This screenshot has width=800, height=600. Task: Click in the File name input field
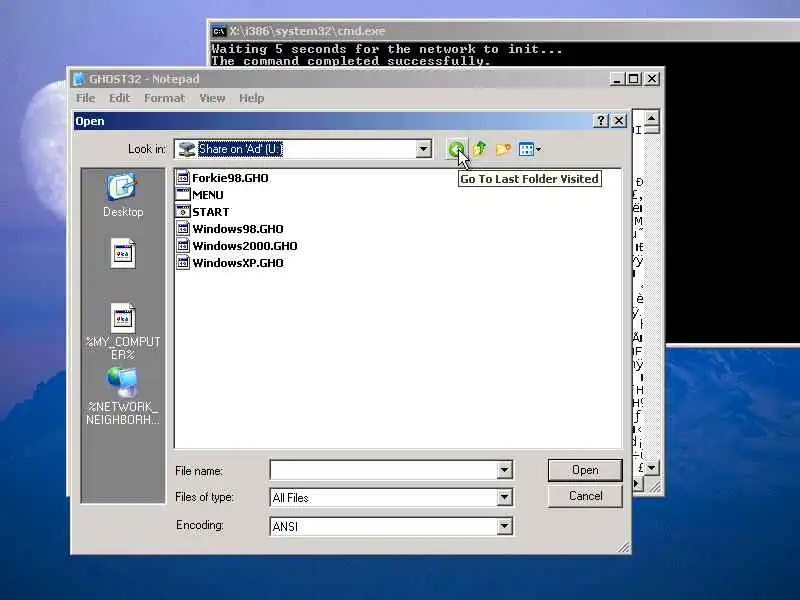(x=384, y=470)
